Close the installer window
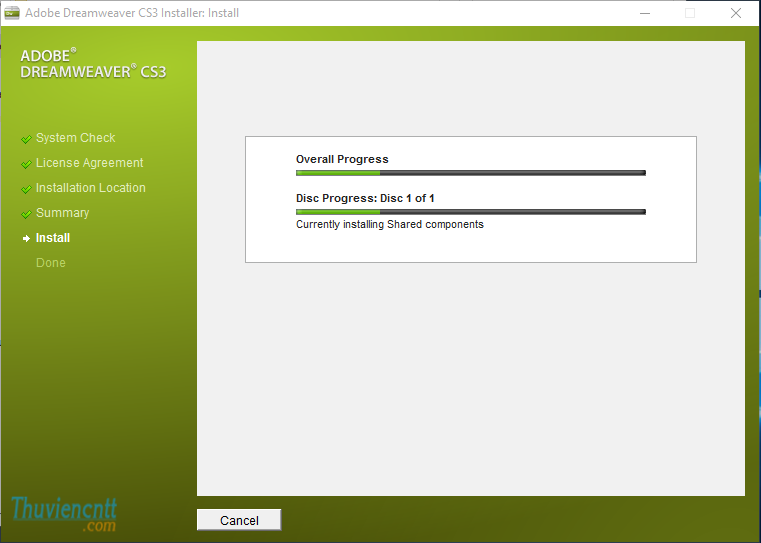The width and height of the screenshot is (761, 543). [736, 13]
